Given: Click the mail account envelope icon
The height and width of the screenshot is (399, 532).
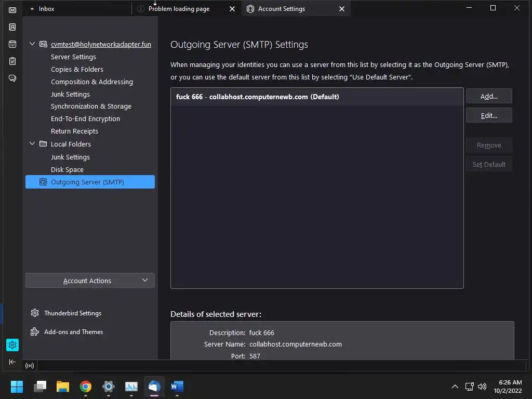Looking at the screenshot, I should (43, 44).
